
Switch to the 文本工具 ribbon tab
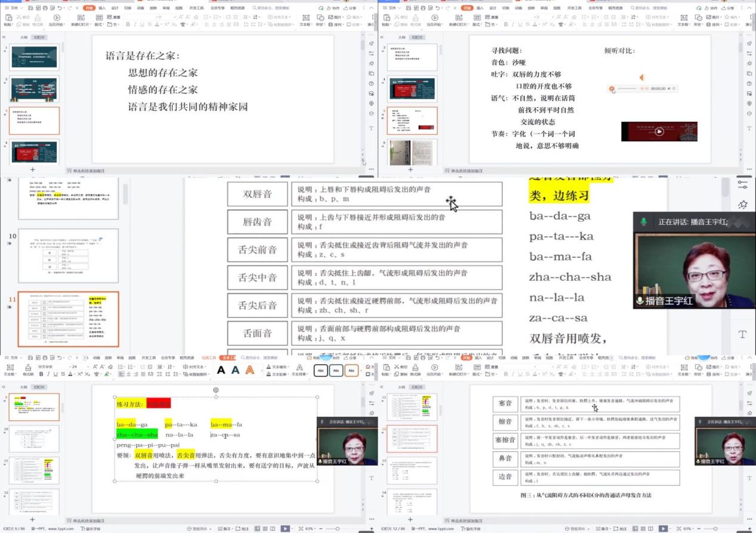pyautogui.click(x=227, y=358)
